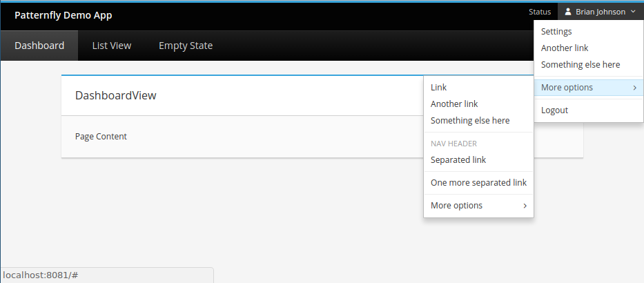644x283 pixels.
Task: Click the Page Content text area
Action: click(101, 137)
